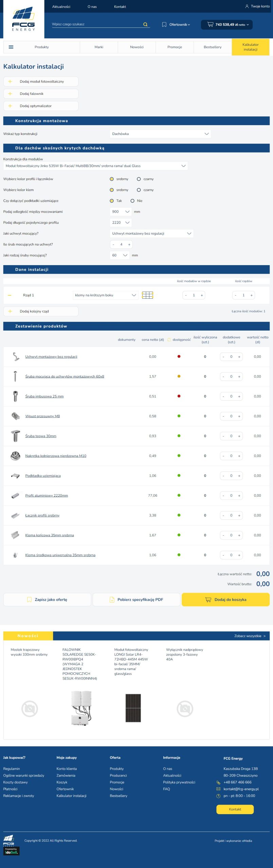Open the klemy na krótszym boku dropdown

[106, 295]
